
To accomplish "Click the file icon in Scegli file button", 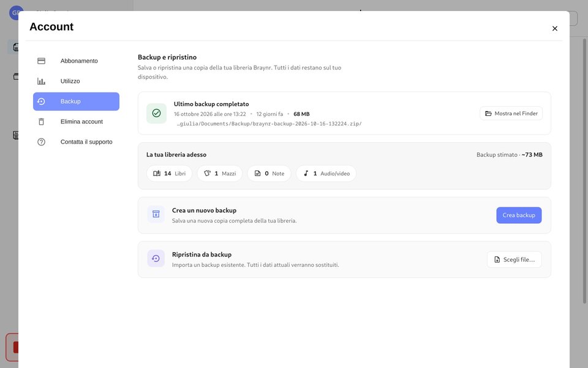I will pyautogui.click(x=497, y=259).
